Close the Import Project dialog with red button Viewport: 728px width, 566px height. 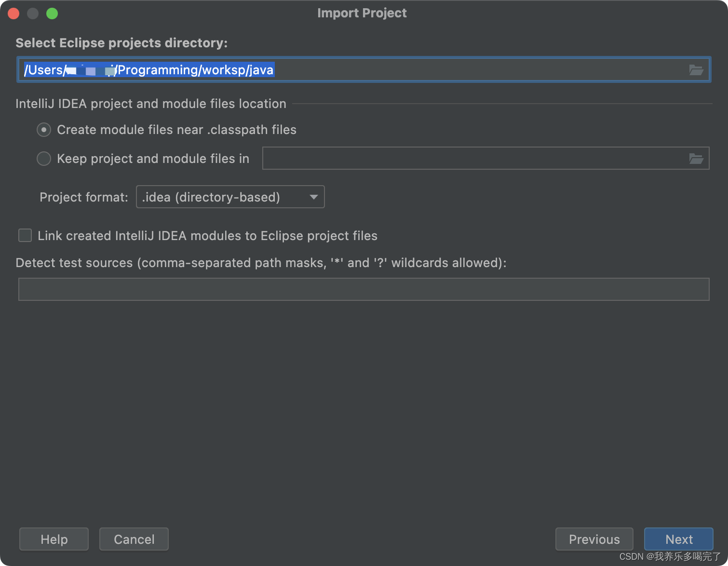tap(13, 13)
